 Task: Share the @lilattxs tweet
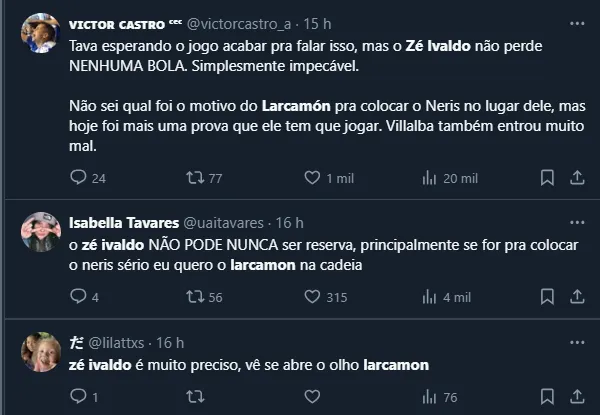pos(577,397)
